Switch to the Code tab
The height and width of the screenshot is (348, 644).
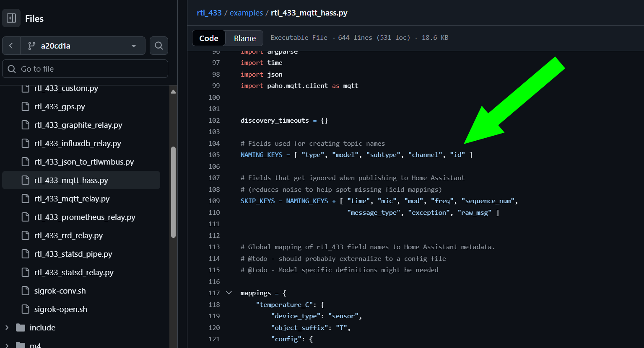[x=208, y=38]
